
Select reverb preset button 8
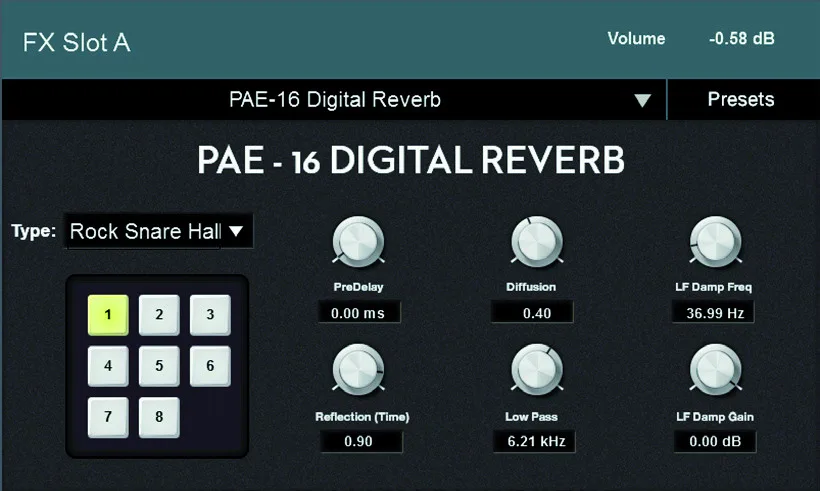pos(159,417)
